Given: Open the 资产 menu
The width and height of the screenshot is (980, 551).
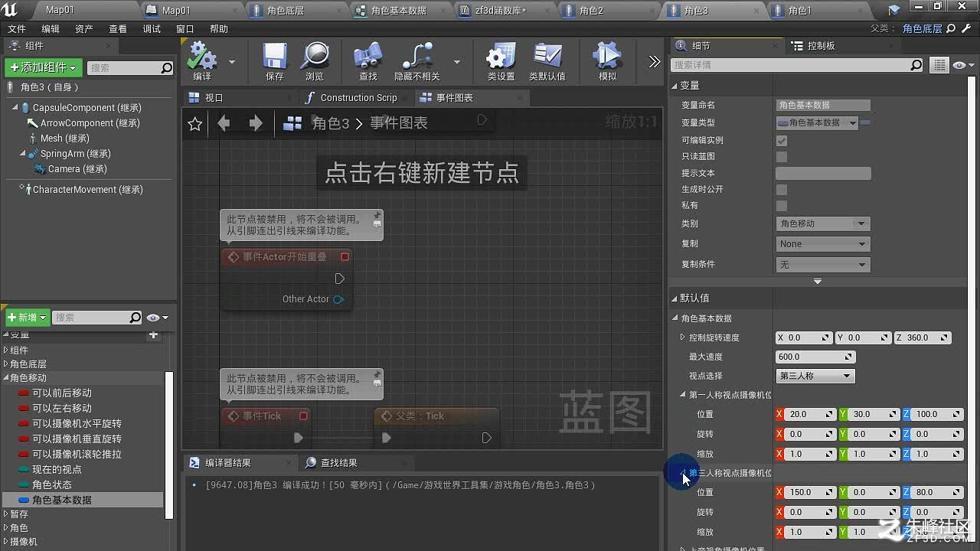Looking at the screenshot, I should pos(84,29).
